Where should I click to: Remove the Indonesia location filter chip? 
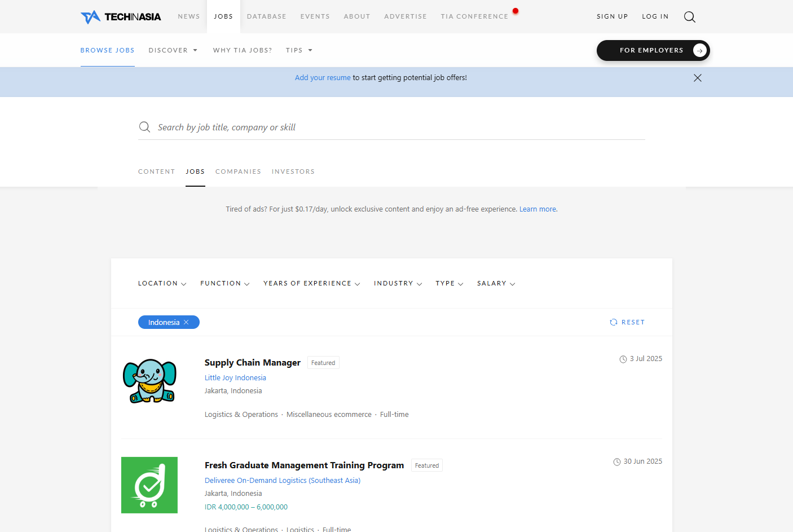pos(186,322)
